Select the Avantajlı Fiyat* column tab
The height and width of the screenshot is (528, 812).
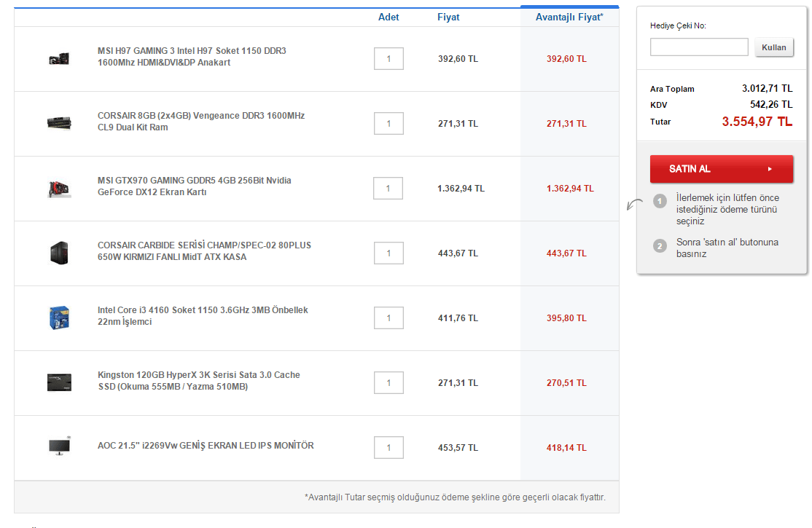569,17
